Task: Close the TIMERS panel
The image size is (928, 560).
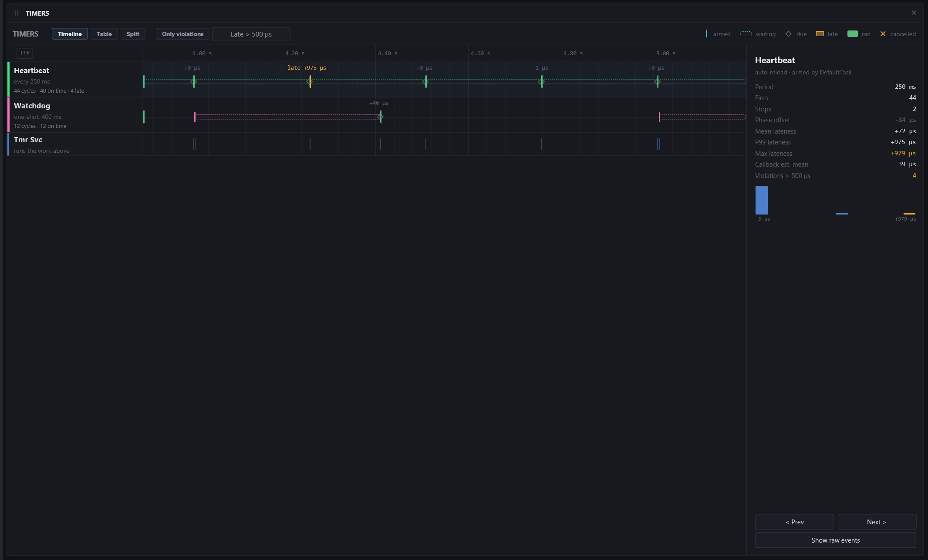Action: 914,13
